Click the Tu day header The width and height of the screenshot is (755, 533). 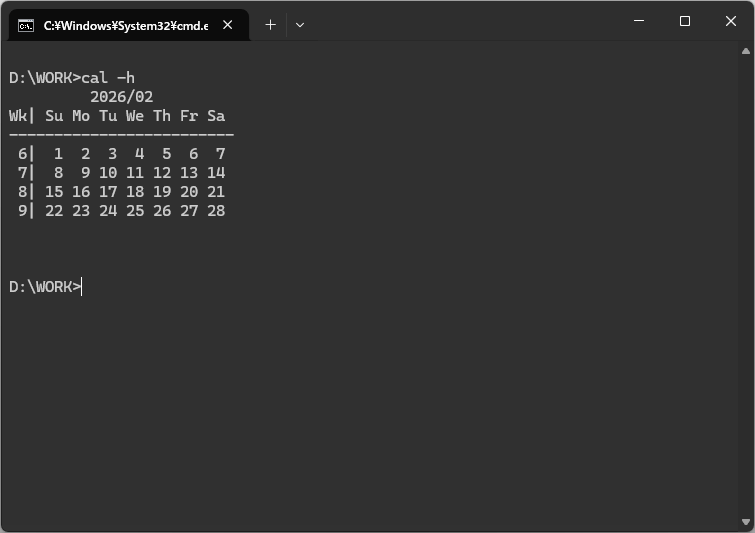108,116
